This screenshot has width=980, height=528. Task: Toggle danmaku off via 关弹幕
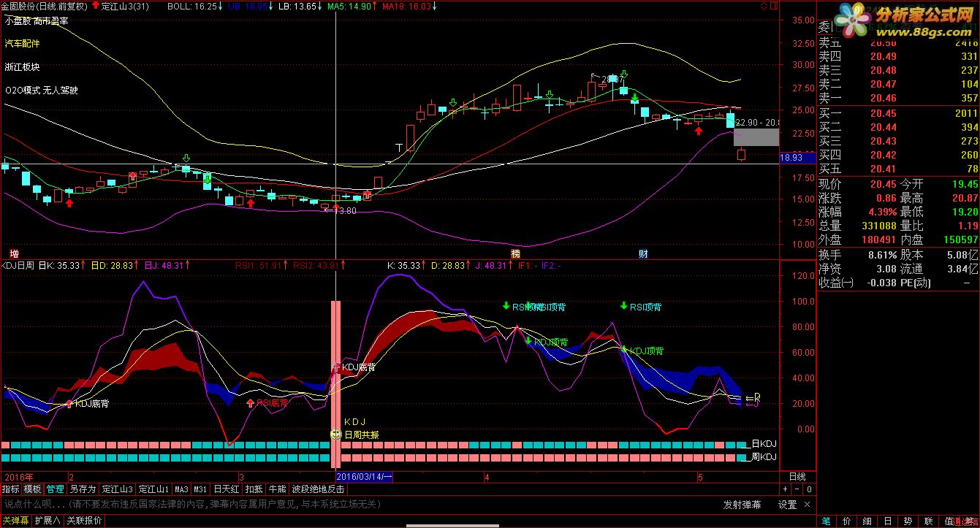(x=15, y=521)
